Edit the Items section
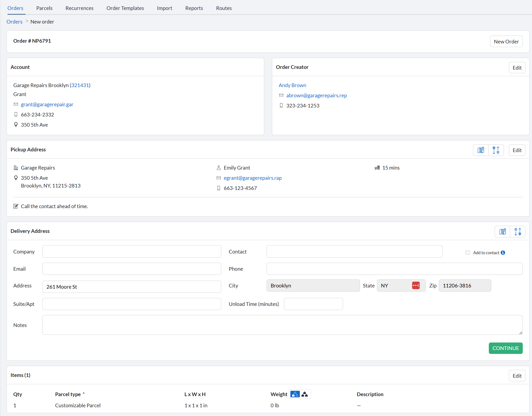Viewport: 532px width, 416px height. pyautogui.click(x=517, y=376)
